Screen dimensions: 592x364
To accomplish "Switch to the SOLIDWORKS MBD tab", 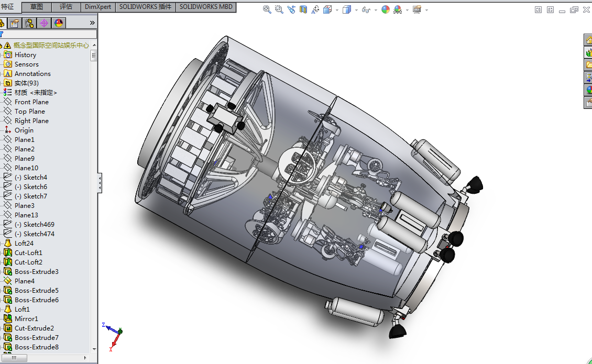I will (x=206, y=7).
